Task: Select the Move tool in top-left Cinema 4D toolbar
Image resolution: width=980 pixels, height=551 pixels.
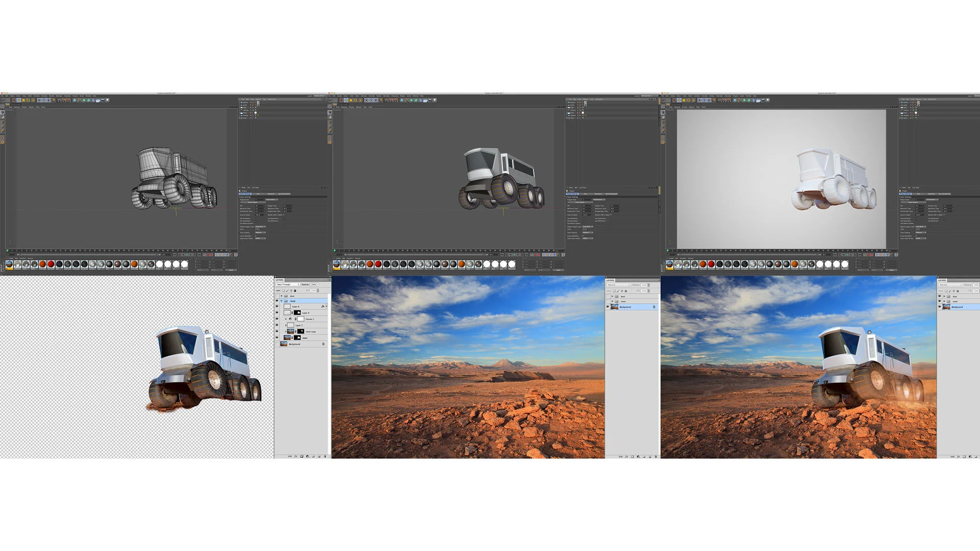Action: pos(19,101)
